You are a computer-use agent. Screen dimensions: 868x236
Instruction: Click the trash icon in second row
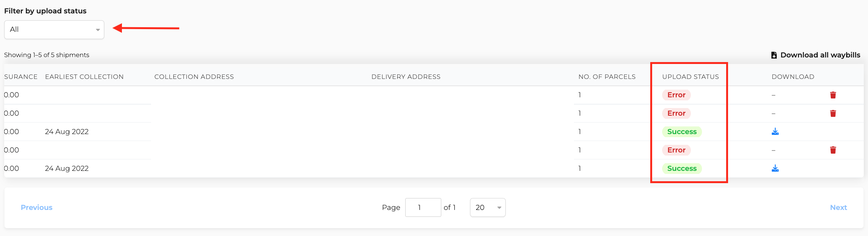(833, 113)
